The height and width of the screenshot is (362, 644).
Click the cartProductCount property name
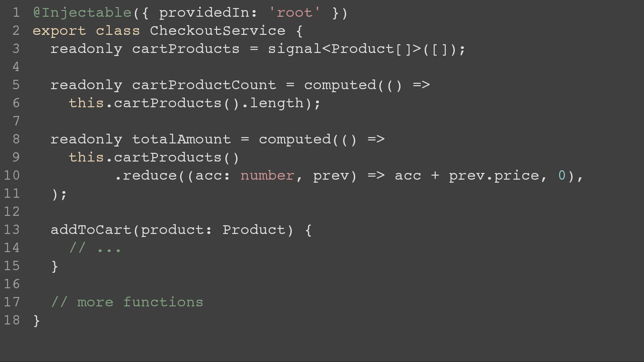coord(204,85)
